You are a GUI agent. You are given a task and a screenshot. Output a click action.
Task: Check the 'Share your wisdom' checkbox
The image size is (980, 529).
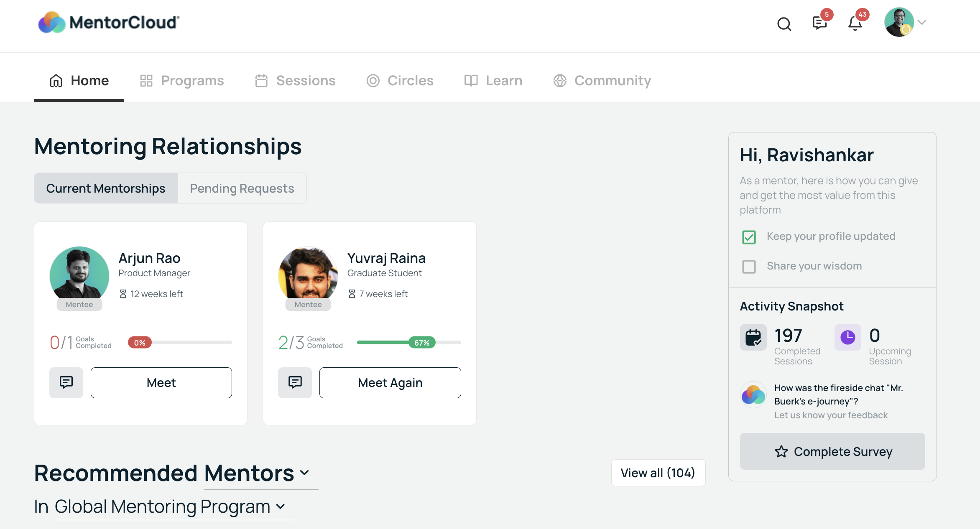(749, 267)
